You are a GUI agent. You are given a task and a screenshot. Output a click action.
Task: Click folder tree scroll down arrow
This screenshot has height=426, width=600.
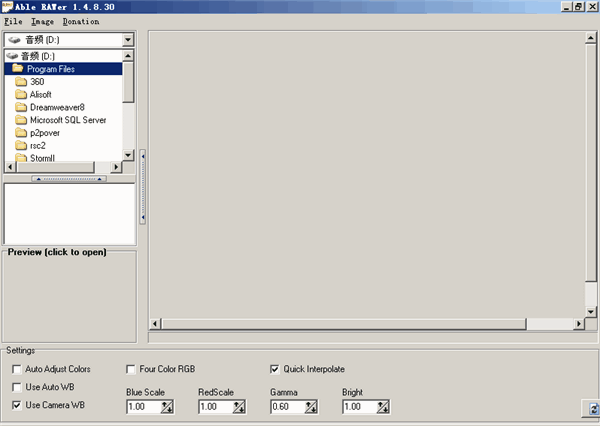tap(128, 155)
